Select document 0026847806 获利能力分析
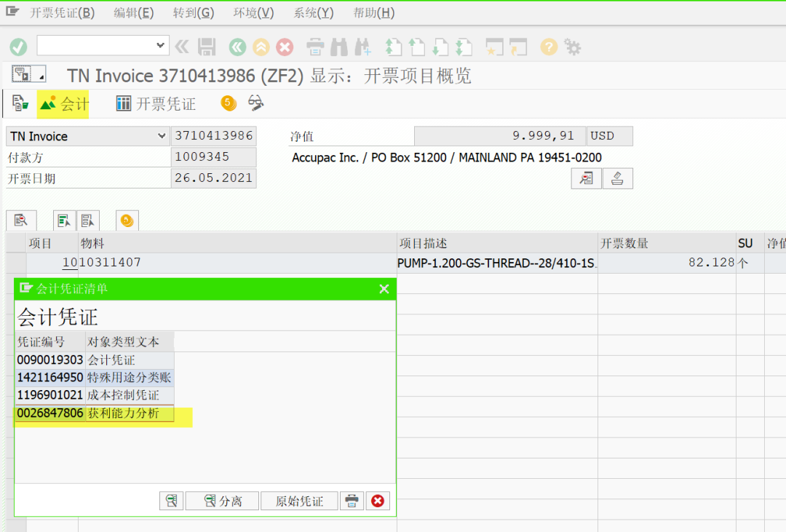 coord(95,413)
